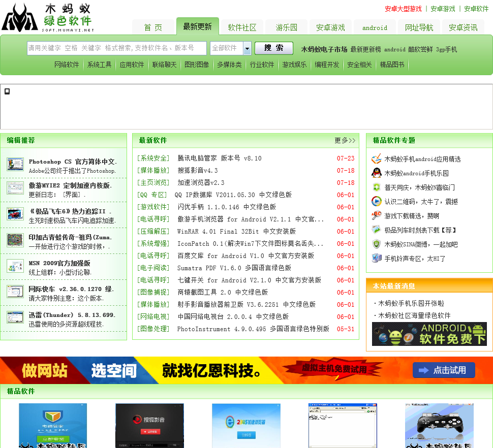Open the Photoshop CS thumbnail icon
The image size is (493, 448).
click(x=15, y=165)
